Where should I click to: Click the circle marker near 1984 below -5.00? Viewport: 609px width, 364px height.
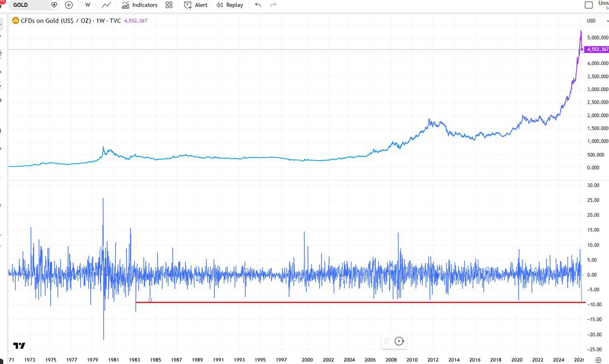[150, 300]
